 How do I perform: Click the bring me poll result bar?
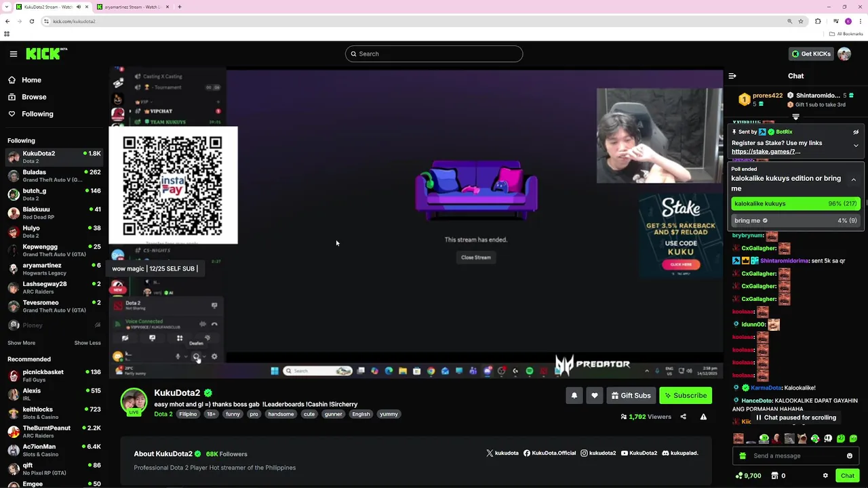click(795, 220)
